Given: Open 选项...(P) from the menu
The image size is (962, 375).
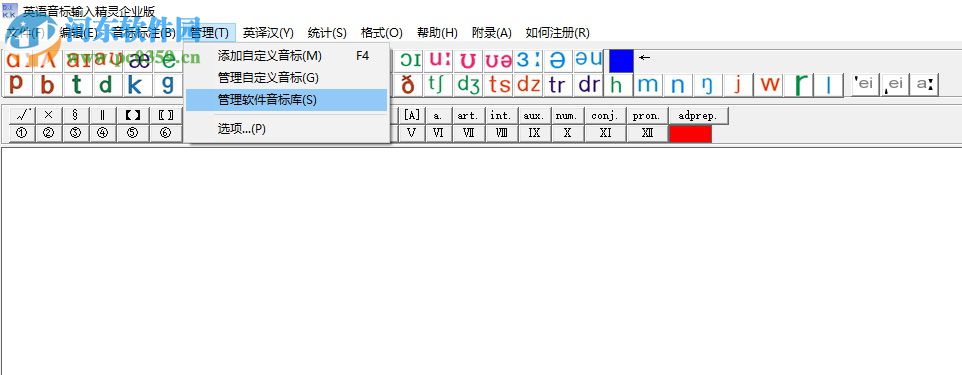Looking at the screenshot, I should click(287, 129).
